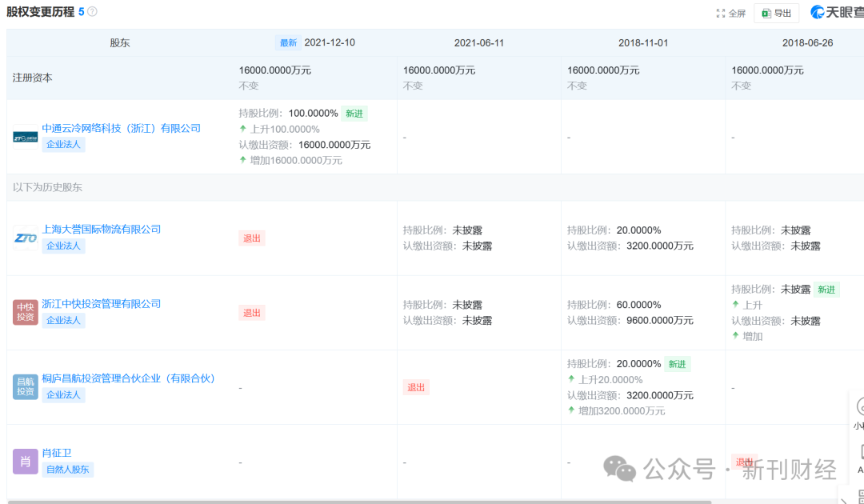Image resolution: width=864 pixels, height=504 pixels.
Task: Click the up arrow next to 增加3200.0000万元
Action: (x=571, y=410)
